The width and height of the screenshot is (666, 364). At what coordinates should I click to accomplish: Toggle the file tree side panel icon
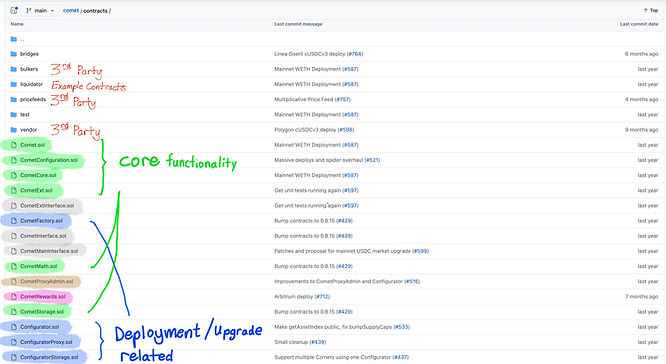pyautogui.click(x=14, y=10)
